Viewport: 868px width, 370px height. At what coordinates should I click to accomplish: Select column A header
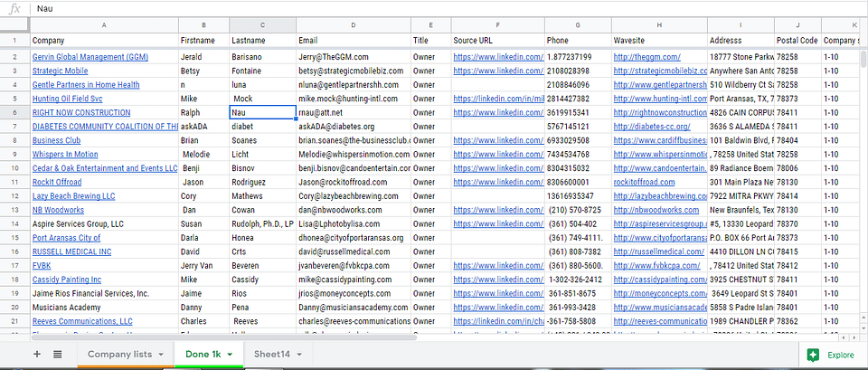click(x=104, y=25)
